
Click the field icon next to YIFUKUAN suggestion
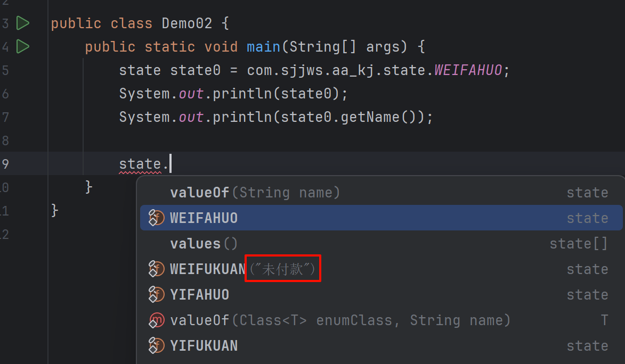(x=156, y=346)
